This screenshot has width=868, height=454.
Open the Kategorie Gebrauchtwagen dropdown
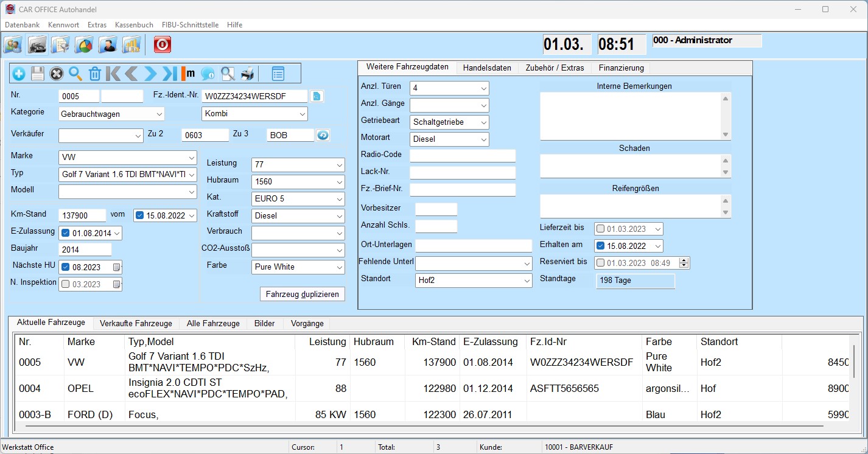(111, 114)
